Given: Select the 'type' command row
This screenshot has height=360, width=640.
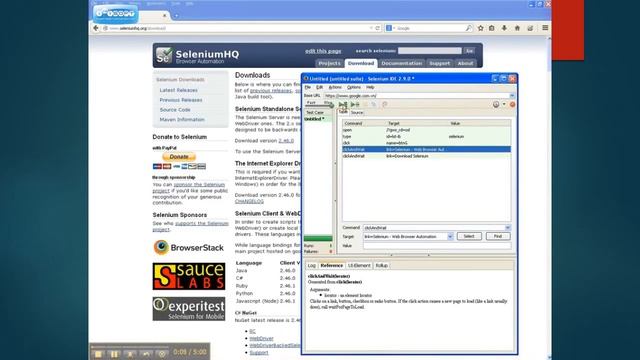Looking at the screenshot, I should 427,136.
